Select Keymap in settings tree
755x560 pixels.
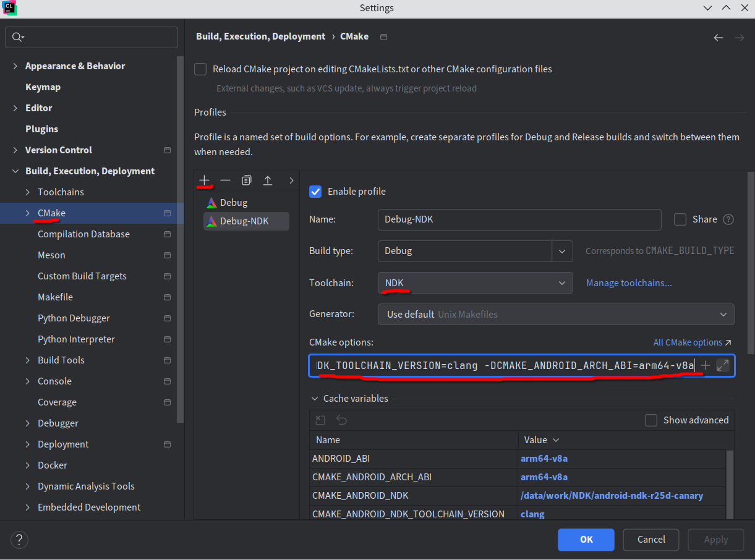pos(43,87)
